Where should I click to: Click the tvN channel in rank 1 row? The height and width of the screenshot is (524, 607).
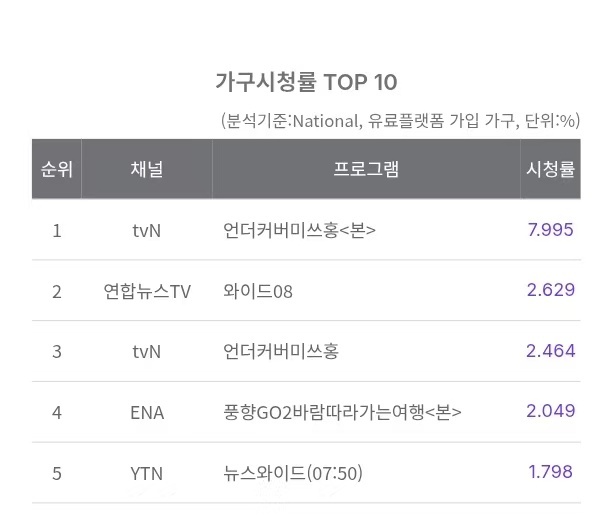[147, 231]
